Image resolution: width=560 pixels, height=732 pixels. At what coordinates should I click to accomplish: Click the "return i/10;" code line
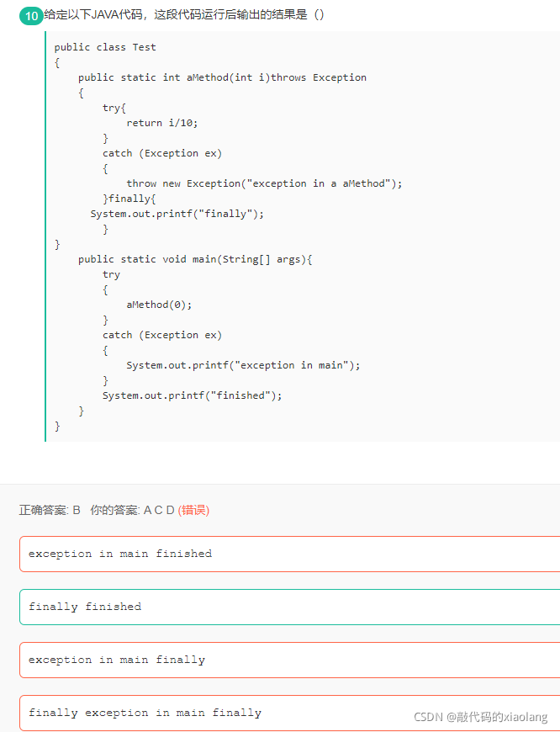pos(162,123)
